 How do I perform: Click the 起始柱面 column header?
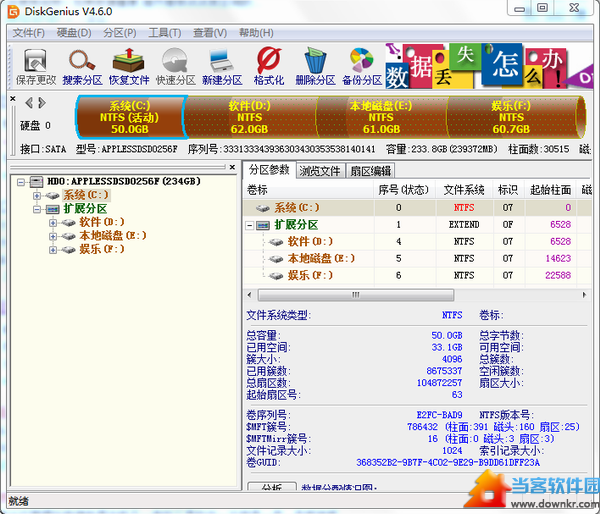pos(550,190)
